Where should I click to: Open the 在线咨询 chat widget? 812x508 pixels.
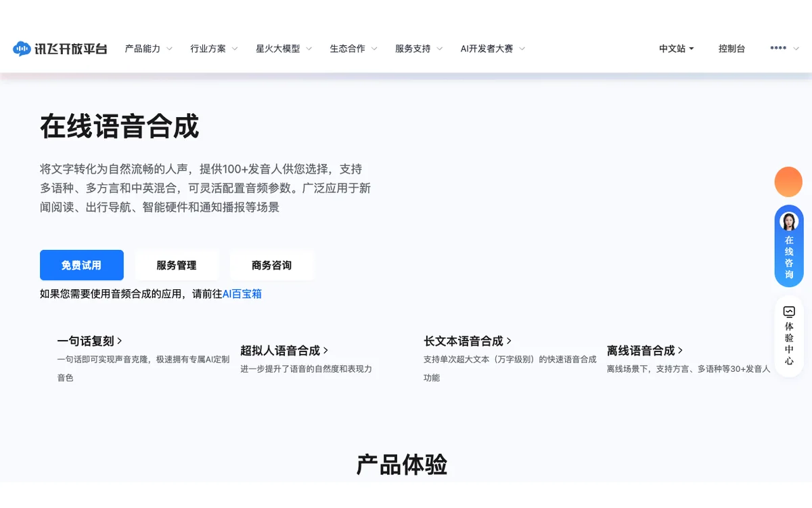[789, 246]
